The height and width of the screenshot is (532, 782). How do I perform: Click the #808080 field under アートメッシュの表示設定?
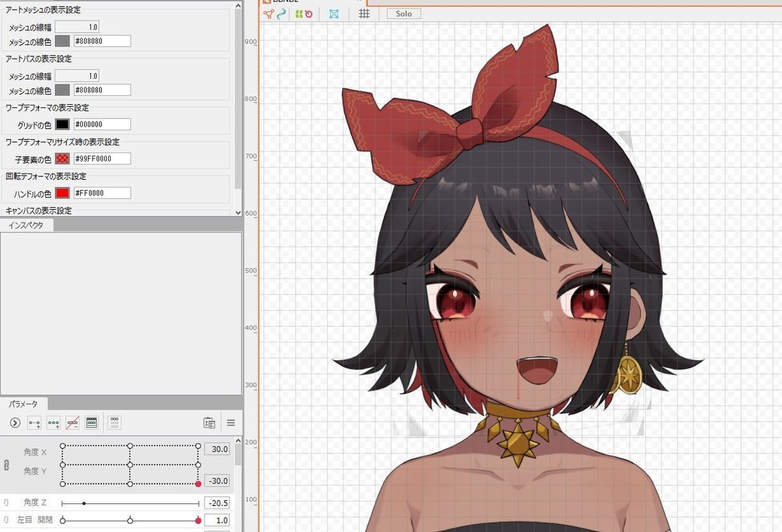pos(102,41)
